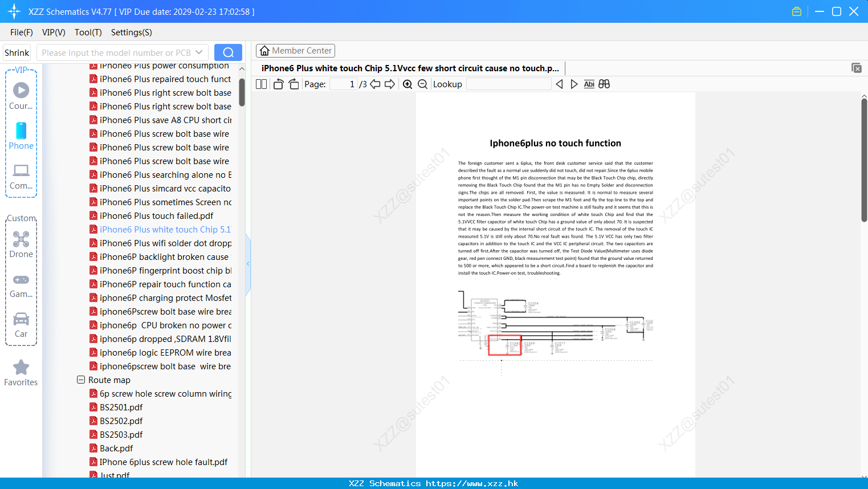Open iPhone6 Plus wifi solder dot file
The image size is (868, 489).
pyautogui.click(x=160, y=243)
